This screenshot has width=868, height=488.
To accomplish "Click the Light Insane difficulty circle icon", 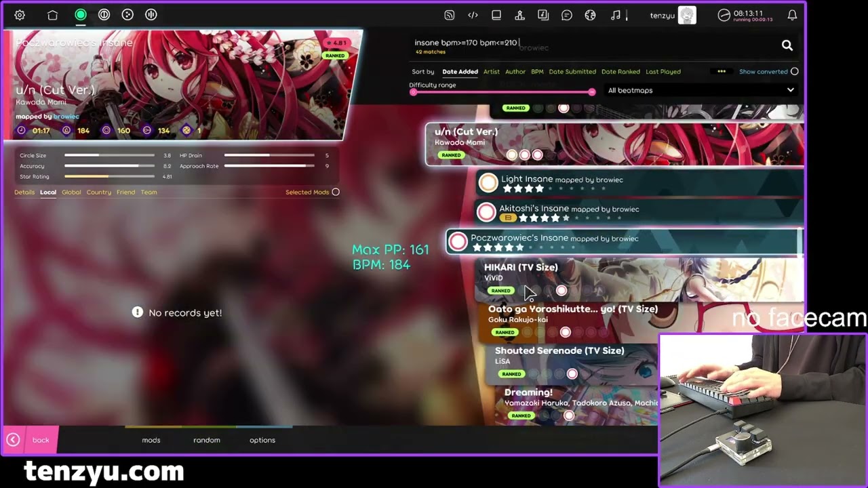I will 488,182.
